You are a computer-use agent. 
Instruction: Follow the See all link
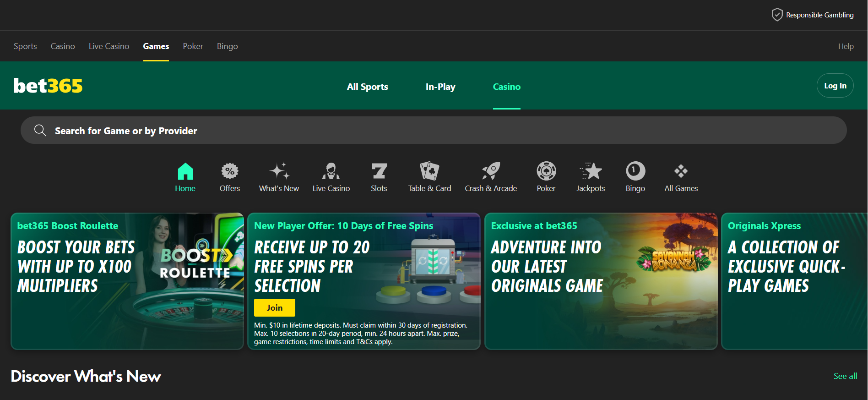tap(845, 376)
